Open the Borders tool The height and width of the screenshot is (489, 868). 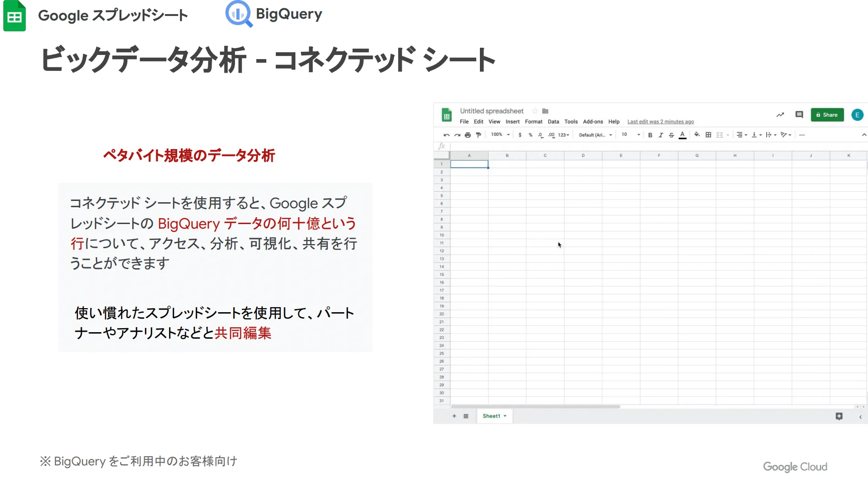708,135
